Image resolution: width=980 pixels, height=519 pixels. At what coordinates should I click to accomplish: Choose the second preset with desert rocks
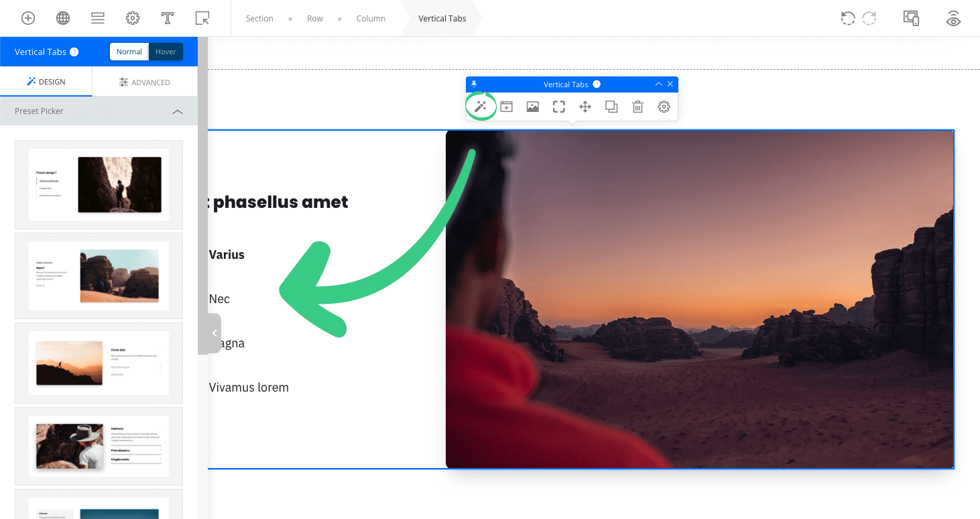(x=99, y=276)
